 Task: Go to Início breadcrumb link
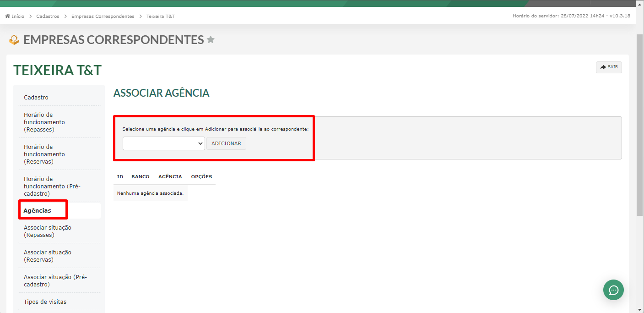(18, 16)
